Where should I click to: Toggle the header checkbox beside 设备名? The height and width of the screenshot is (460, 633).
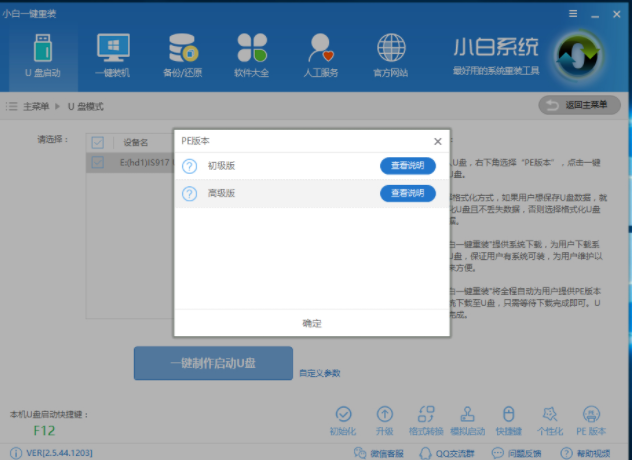[98, 143]
